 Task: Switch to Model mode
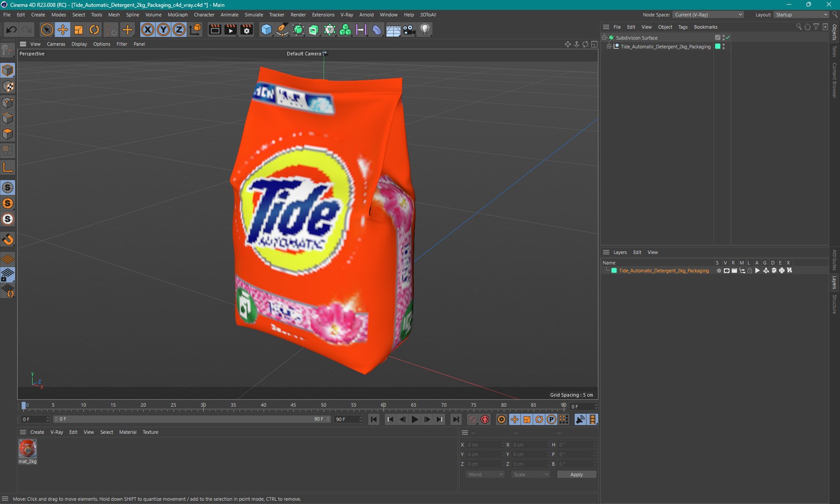[8, 70]
